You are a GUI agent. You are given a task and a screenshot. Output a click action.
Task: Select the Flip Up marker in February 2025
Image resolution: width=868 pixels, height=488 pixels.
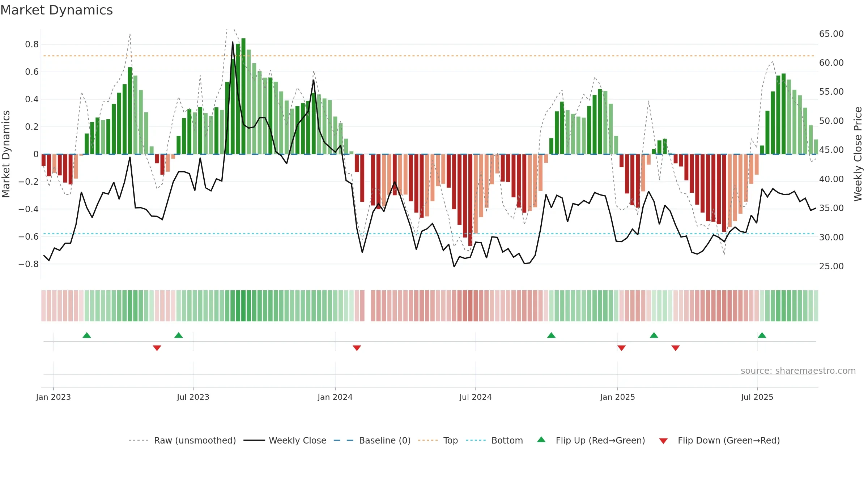[x=654, y=335]
